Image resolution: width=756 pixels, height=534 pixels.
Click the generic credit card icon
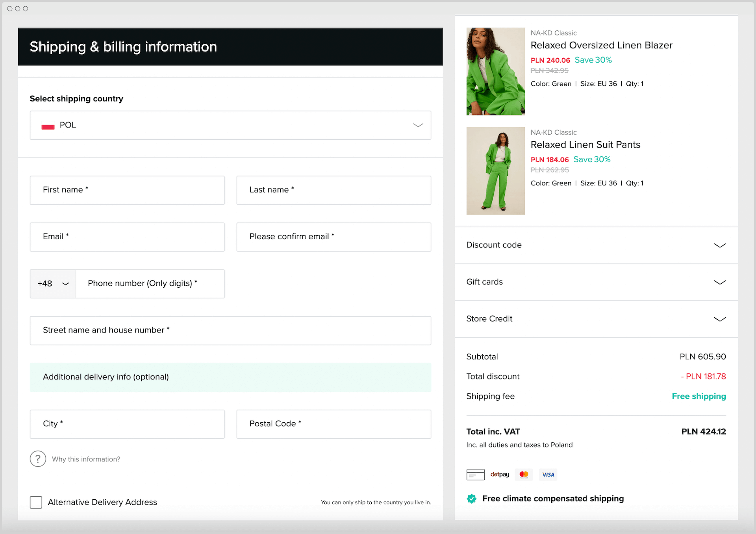[475, 475]
